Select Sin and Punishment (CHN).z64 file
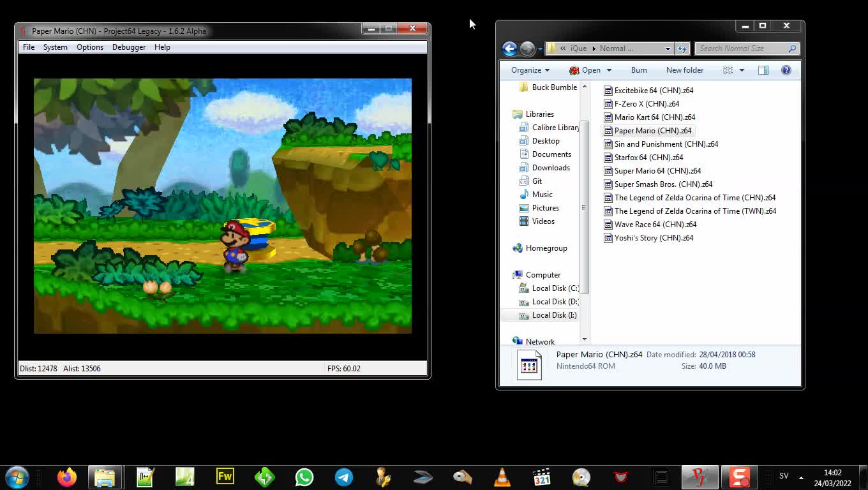 click(661, 144)
